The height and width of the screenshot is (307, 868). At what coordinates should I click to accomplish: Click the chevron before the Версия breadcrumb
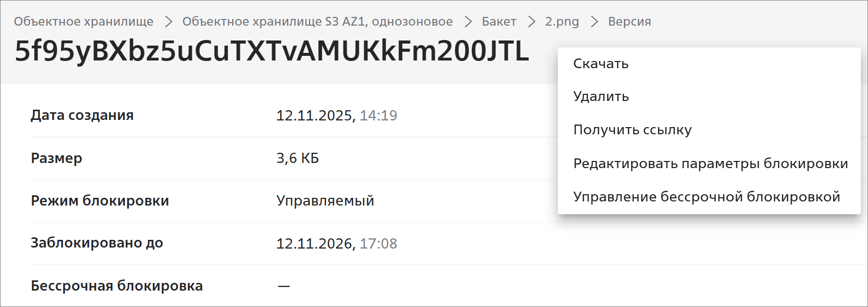click(x=594, y=22)
